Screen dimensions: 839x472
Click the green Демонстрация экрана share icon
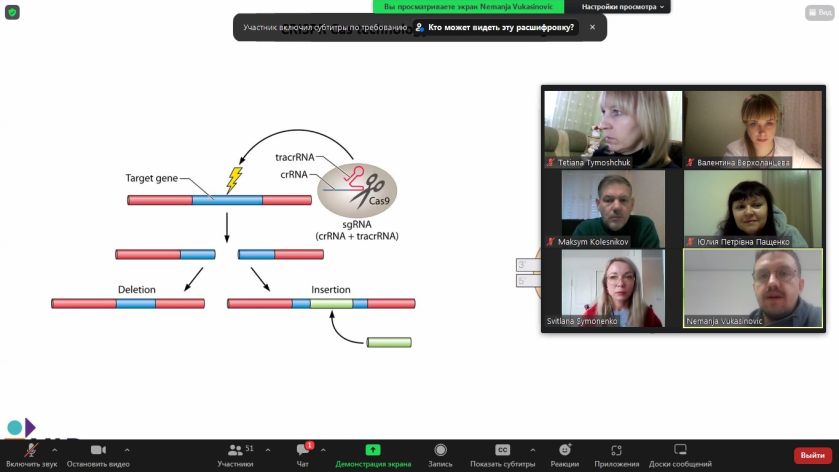click(373, 450)
